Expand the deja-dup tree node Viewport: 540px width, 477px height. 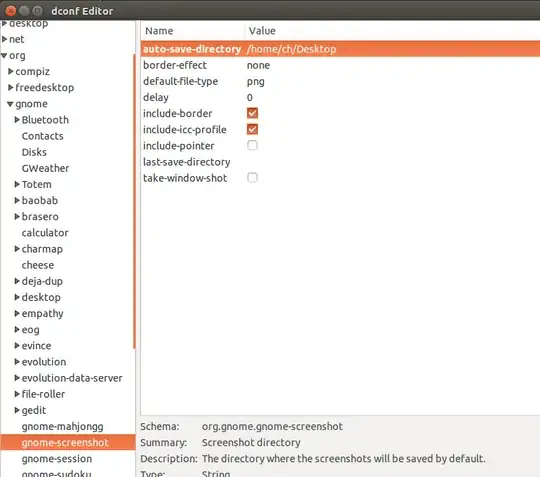pos(17,281)
